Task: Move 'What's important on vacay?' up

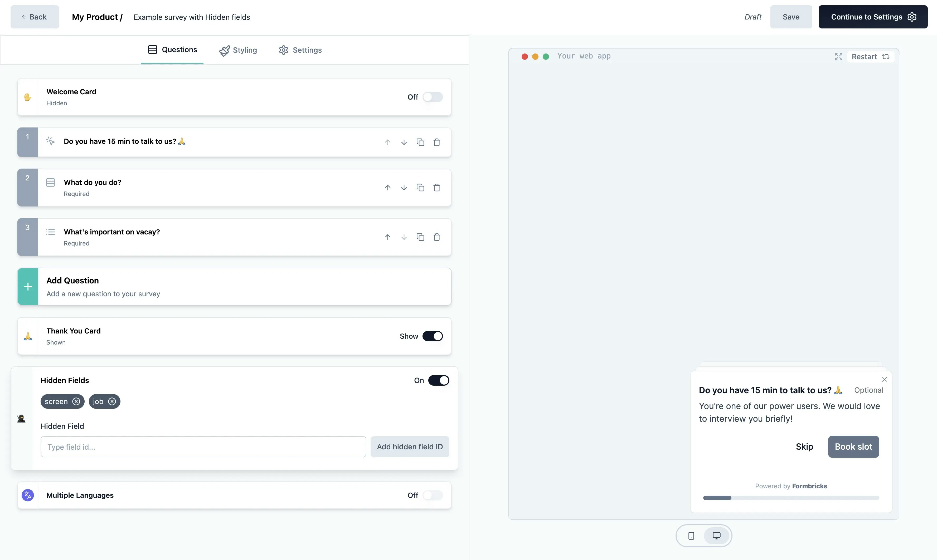Action: tap(388, 237)
